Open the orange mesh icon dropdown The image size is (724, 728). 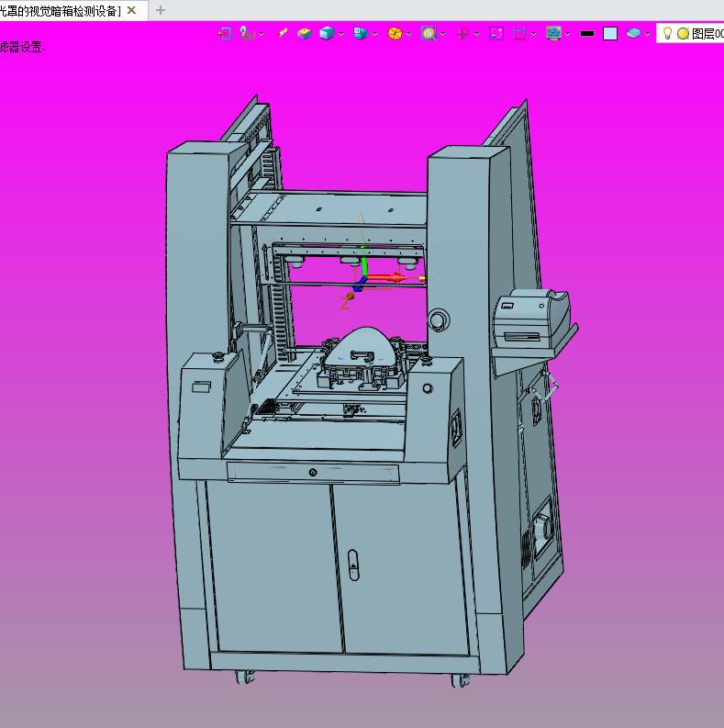pos(409,34)
